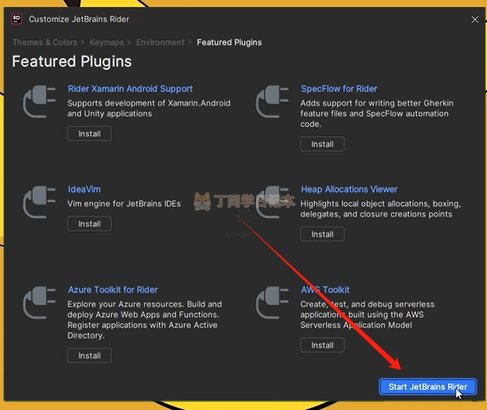Close the Customize JetBrains Rider dialog

tap(475, 20)
